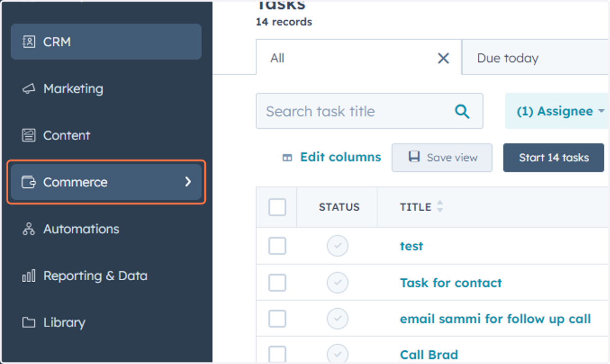Click the CRM contact card icon

coord(29,42)
